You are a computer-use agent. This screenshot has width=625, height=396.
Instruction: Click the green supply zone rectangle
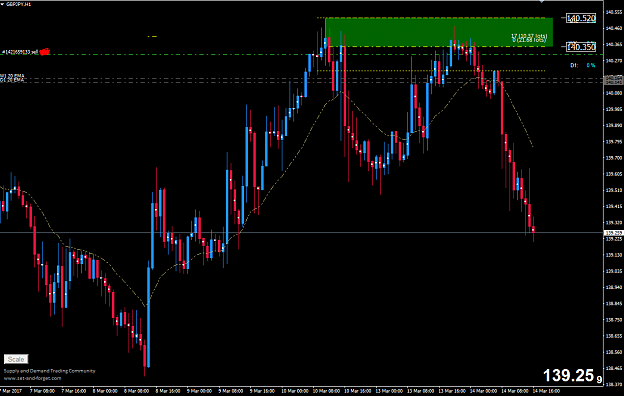(x=439, y=32)
